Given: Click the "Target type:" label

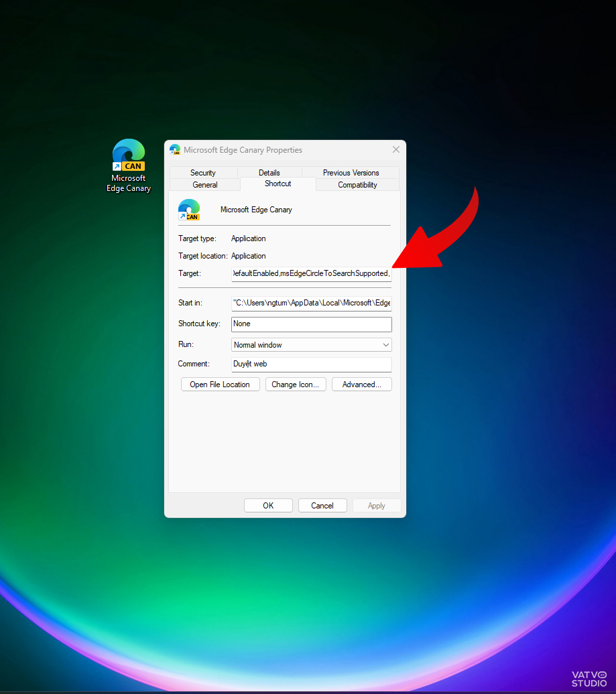Looking at the screenshot, I should coord(198,238).
